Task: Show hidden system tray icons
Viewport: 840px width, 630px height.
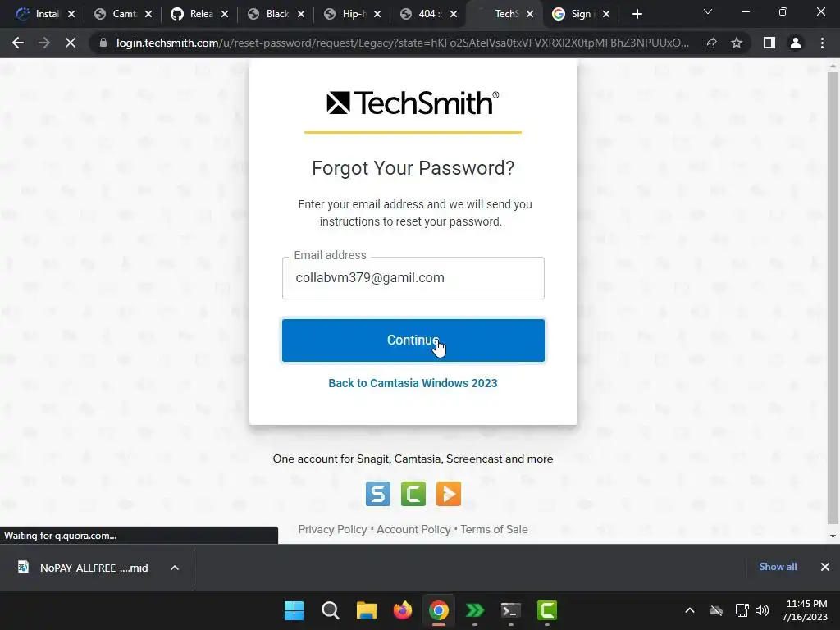Action: pyautogui.click(x=690, y=610)
